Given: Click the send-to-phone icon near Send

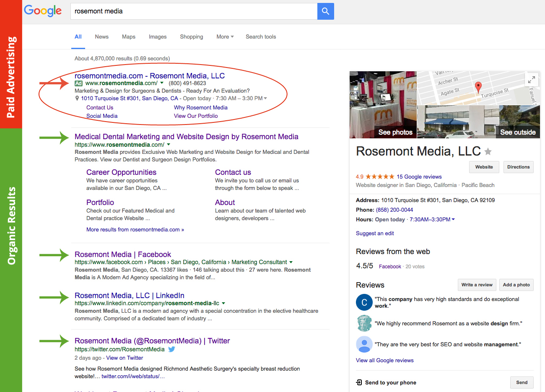Looking at the screenshot, I should [x=358, y=382].
